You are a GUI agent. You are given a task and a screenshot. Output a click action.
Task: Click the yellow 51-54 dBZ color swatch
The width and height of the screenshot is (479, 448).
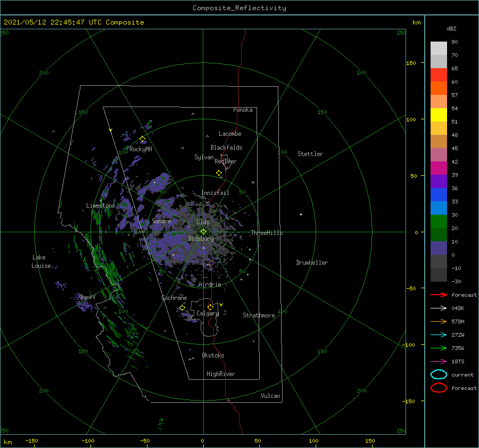coord(439,115)
